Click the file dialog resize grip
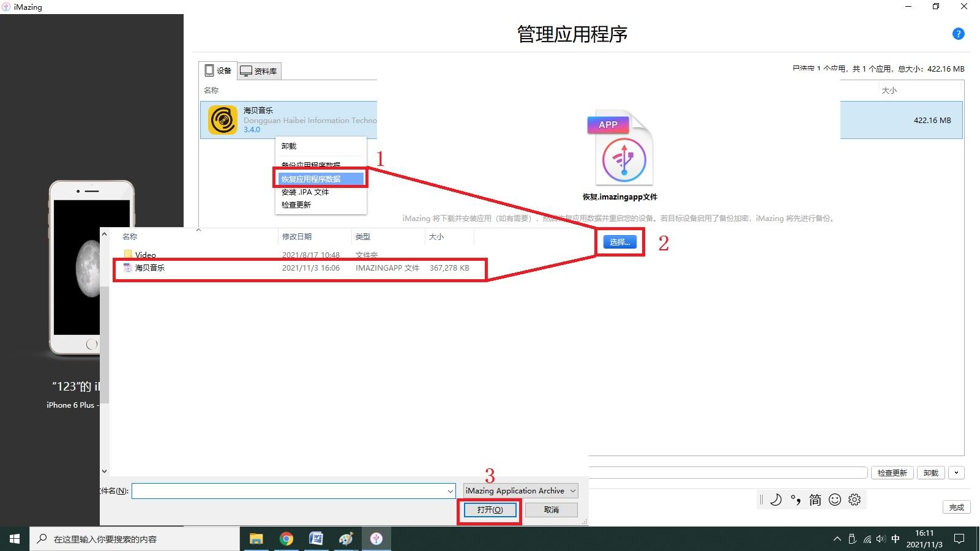Screen dimensions: 980x551 (x=585, y=522)
